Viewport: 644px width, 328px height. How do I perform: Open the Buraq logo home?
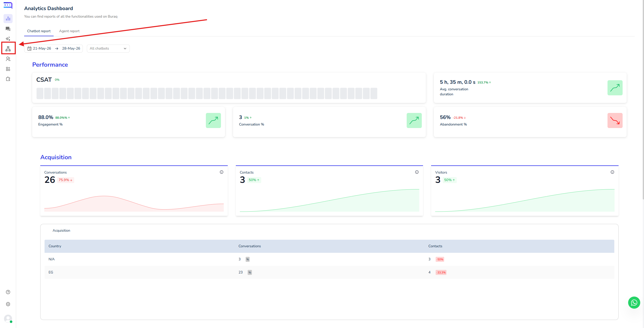click(8, 5)
